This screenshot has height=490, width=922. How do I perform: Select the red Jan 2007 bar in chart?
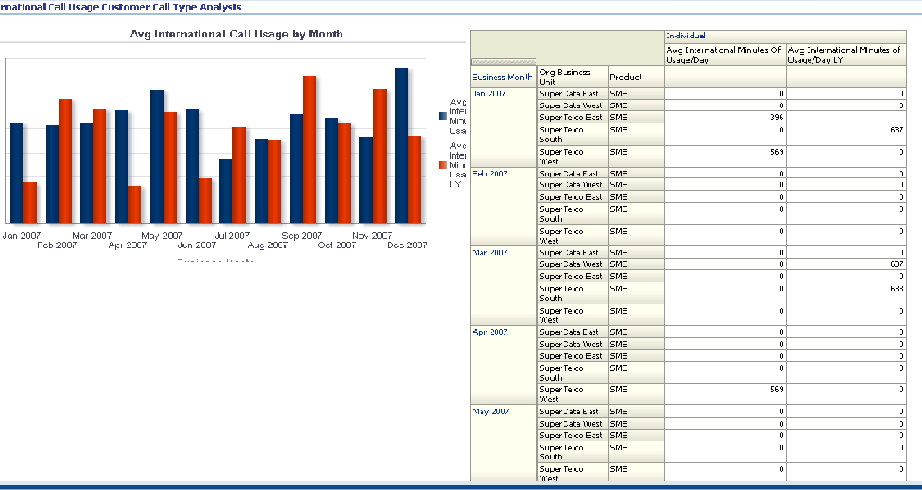[29, 202]
